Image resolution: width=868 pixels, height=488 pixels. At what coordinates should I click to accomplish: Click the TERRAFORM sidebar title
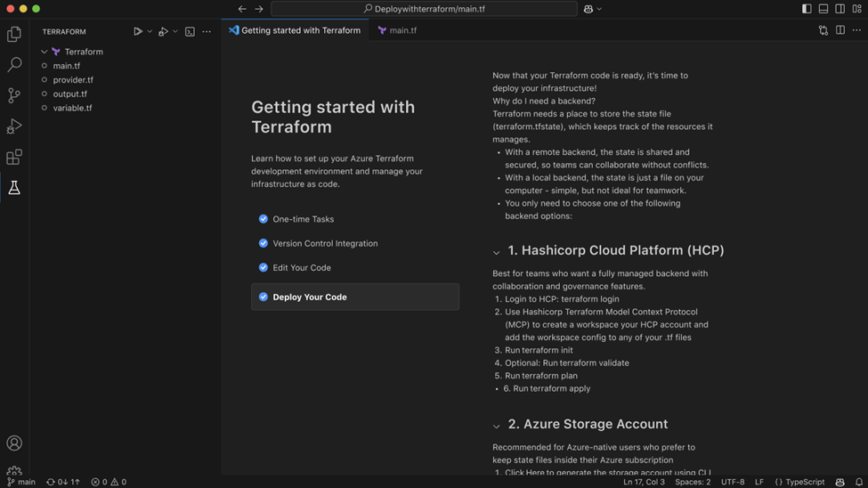64,31
